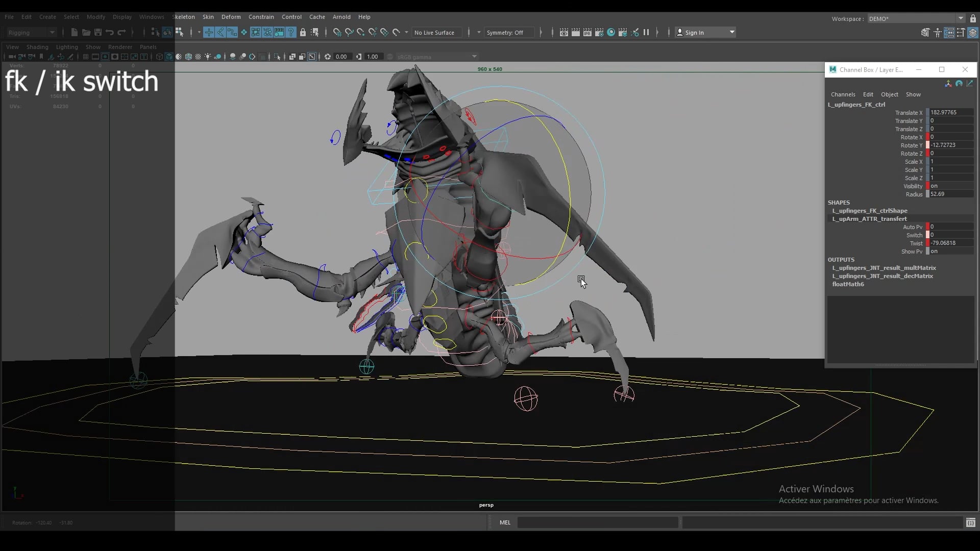Toggle the Tool Settings icon

961,33
